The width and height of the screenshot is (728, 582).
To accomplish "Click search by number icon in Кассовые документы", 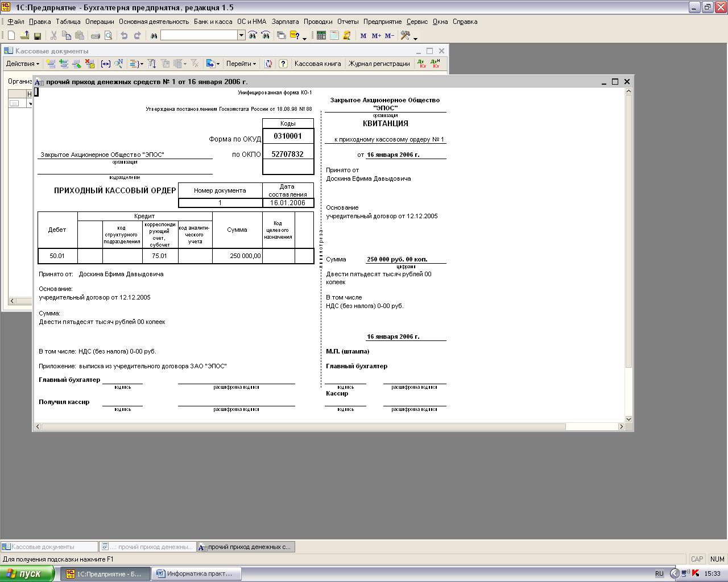I will tap(118, 64).
